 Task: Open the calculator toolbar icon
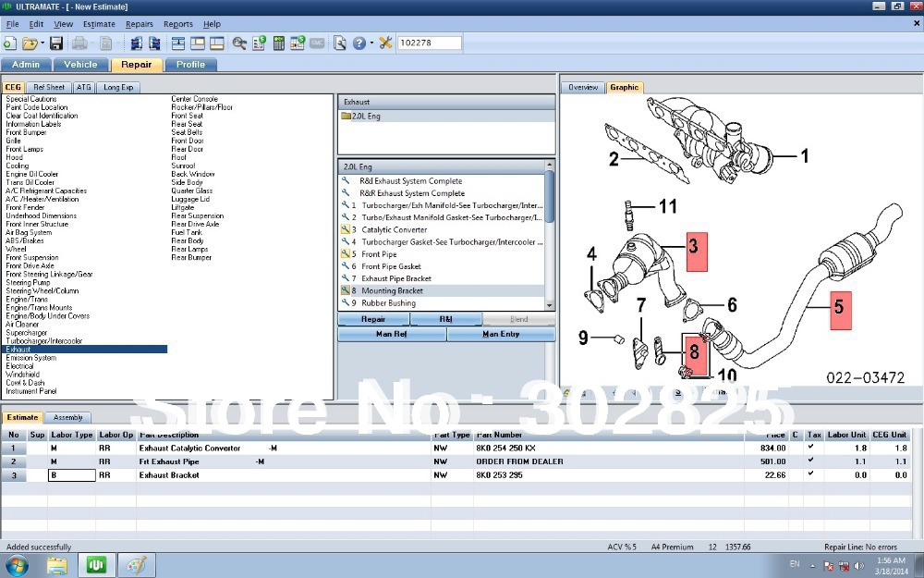coord(279,43)
